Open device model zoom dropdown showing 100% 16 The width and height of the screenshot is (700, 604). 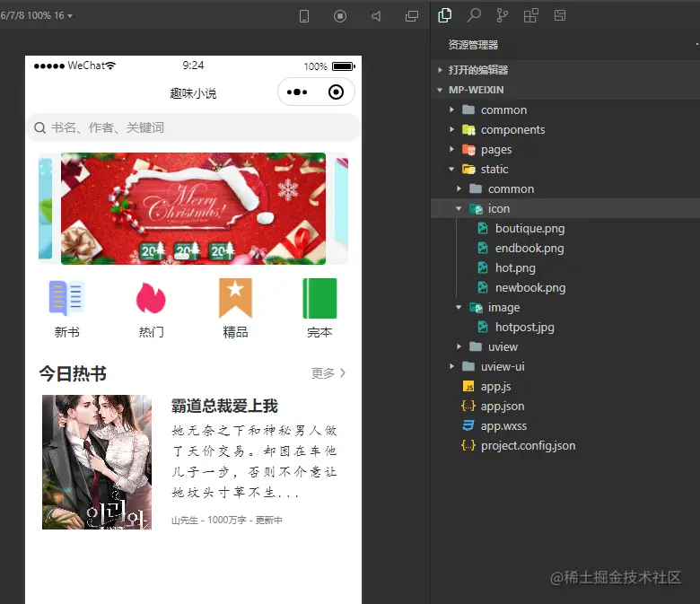(x=37, y=15)
